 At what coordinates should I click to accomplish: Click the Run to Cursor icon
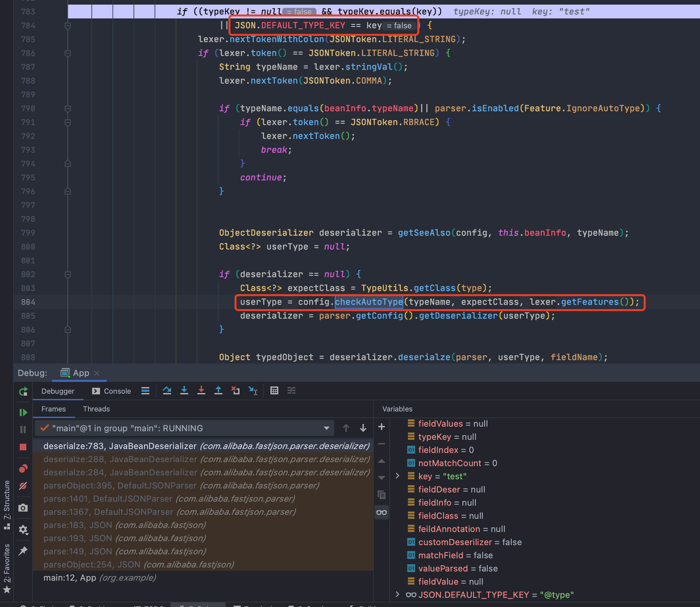(x=253, y=390)
